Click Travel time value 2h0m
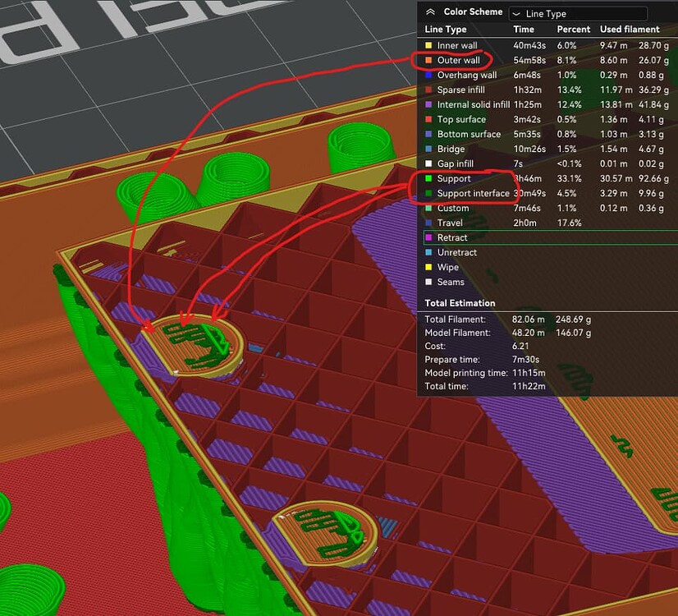Screen dimensions: 678x616 pos(525,223)
